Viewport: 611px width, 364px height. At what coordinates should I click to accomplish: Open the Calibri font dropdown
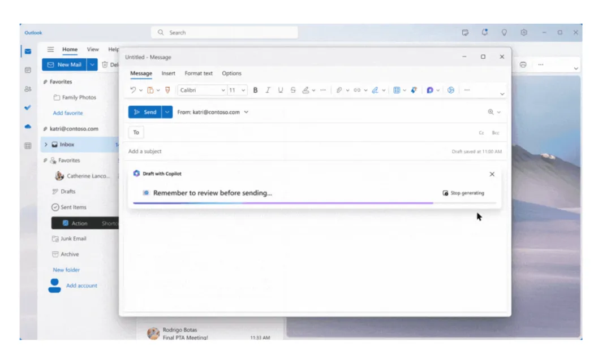tap(201, 89)
